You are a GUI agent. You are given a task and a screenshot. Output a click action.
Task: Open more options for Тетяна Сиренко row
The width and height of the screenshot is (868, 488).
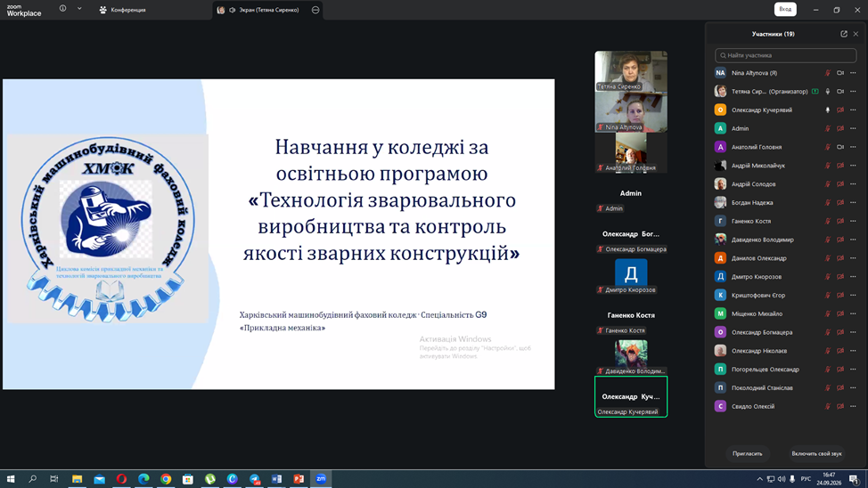[x=853, y=92]
